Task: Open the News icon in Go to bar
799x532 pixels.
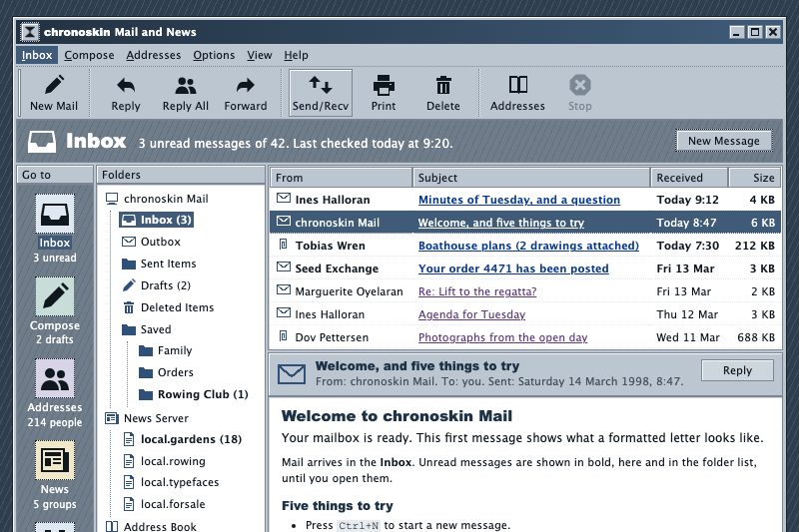Action: [x=55, y=460]
